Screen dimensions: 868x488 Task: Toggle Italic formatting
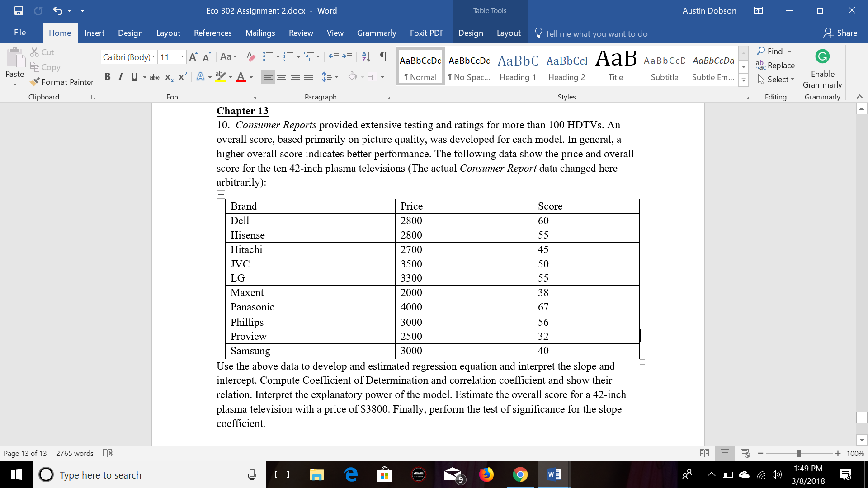pyautogui.click(x=120, y=77)
